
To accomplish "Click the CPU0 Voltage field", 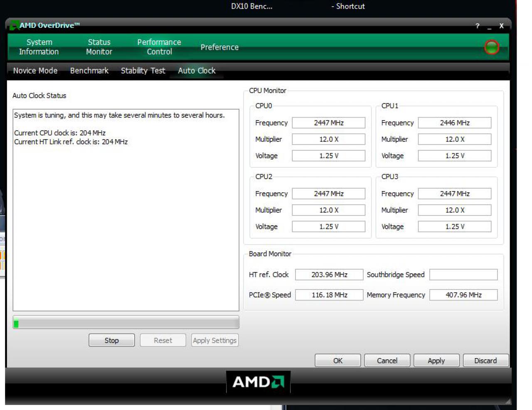I will (x=329, y=156).
